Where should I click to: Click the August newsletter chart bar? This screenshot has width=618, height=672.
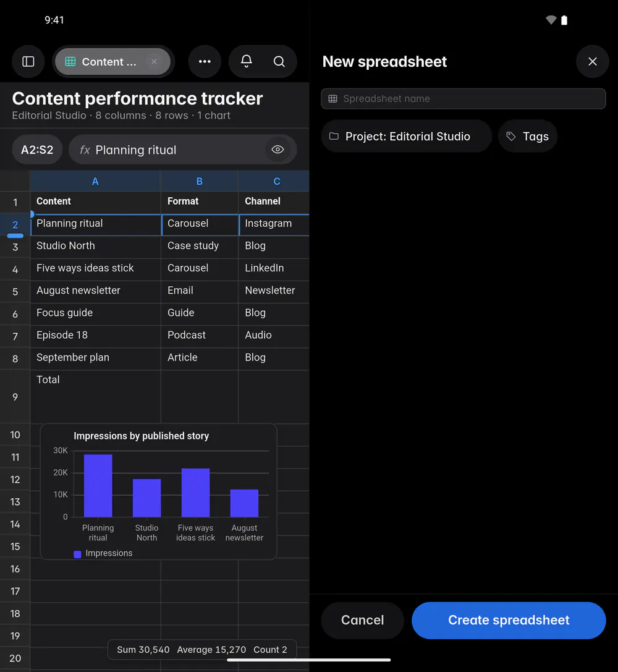[x=245, y=503]
